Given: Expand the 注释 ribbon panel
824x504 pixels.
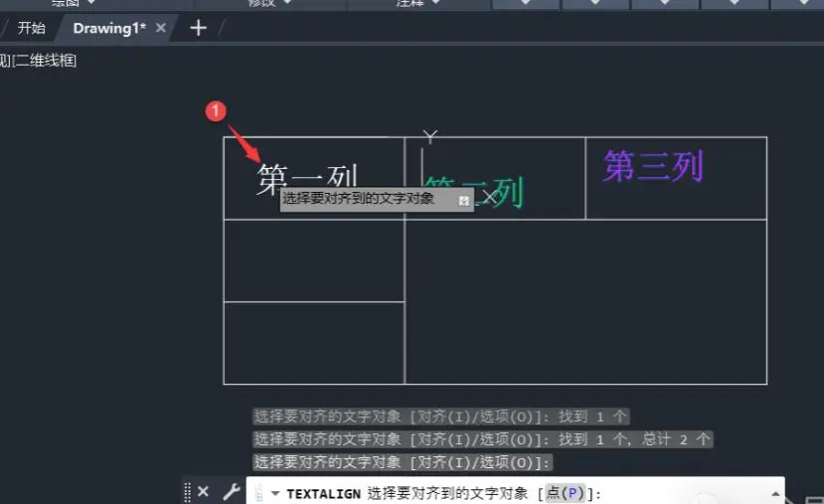Looking at the screenshot, I should click(418, 3).
